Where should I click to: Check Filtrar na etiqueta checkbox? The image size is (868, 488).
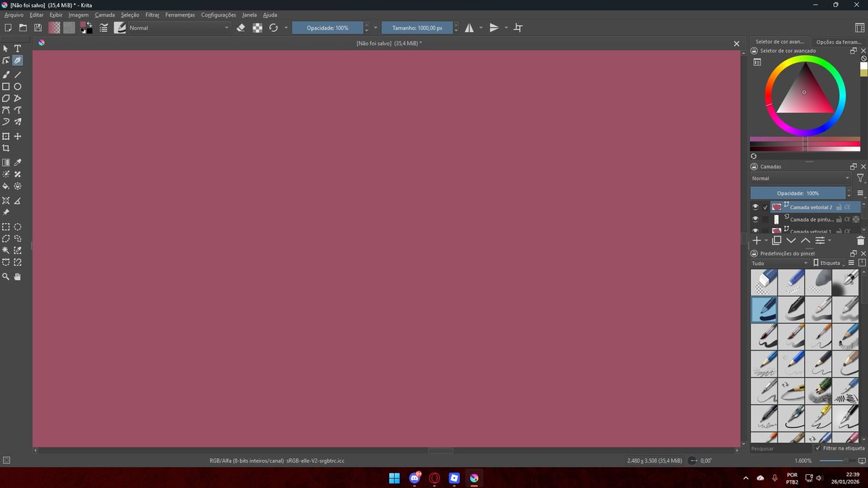click(818, 448)
